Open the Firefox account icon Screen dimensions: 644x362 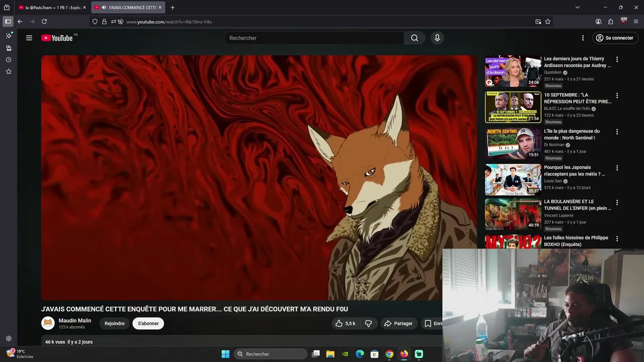click(x=598, y=22)
